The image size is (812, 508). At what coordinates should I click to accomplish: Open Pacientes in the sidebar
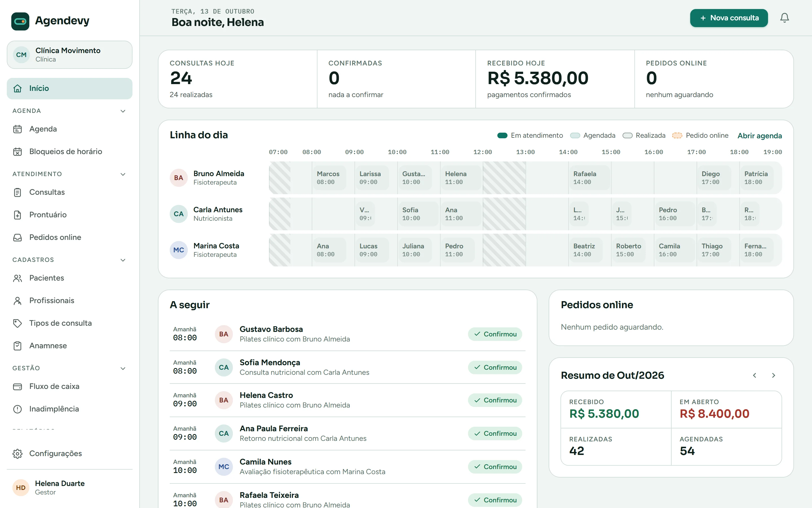(x=69, y=278)
